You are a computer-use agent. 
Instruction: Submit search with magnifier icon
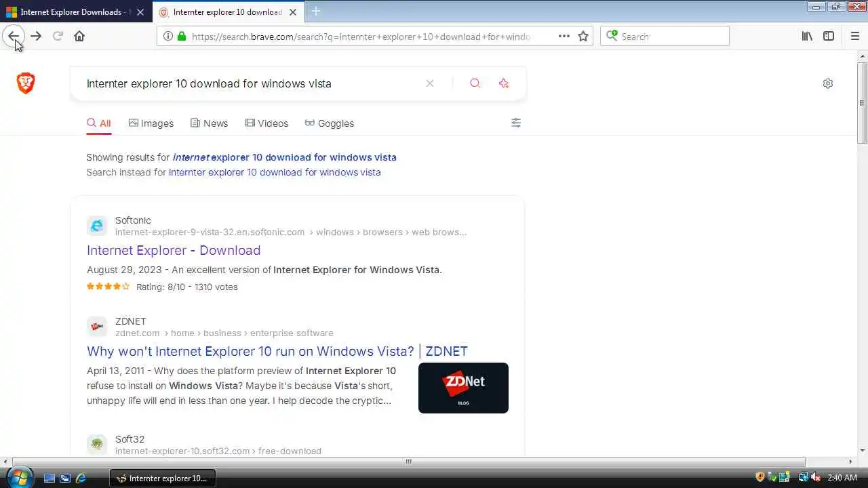(x=475, y=83)
